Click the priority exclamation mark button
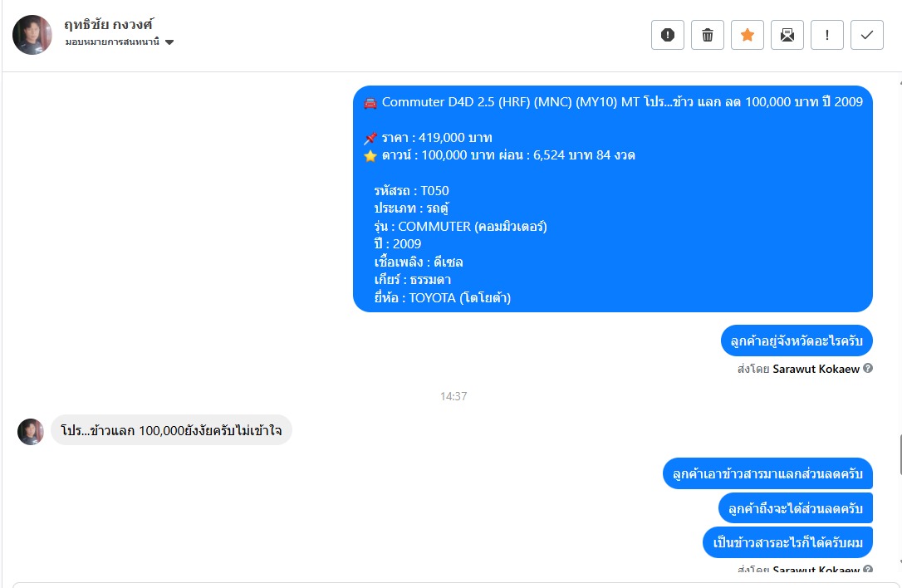Image resolution: width=902 pixels, height=588 pixels. point(826,35)
